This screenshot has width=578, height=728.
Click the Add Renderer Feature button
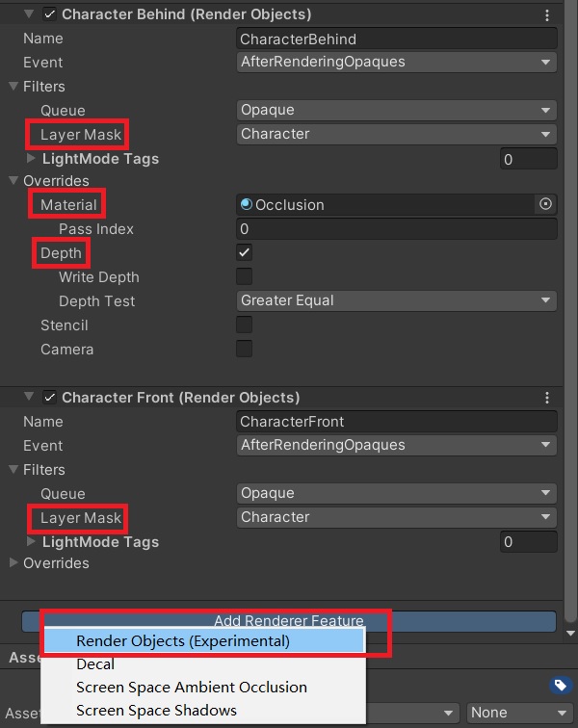click(x=289, y=620)
